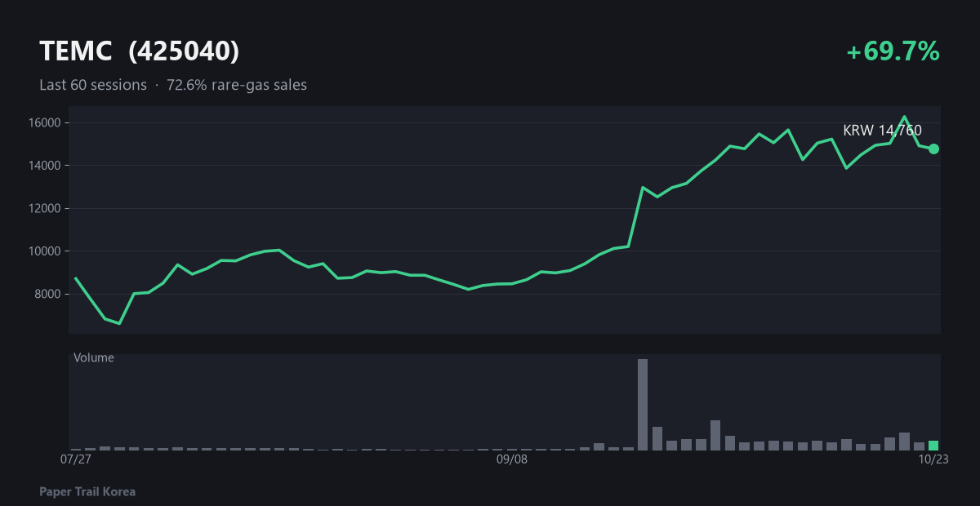This screenshot has width=980, height=506.
Task: Click the 'Last 60 sessions' subtitle text
Action: click(x=93, y=85)
